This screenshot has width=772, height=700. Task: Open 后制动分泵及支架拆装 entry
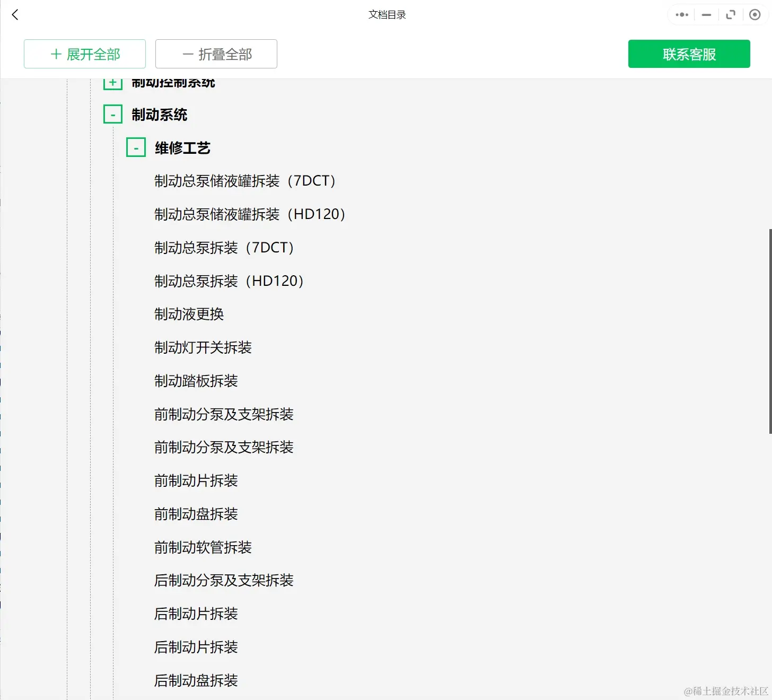(224, 580)
